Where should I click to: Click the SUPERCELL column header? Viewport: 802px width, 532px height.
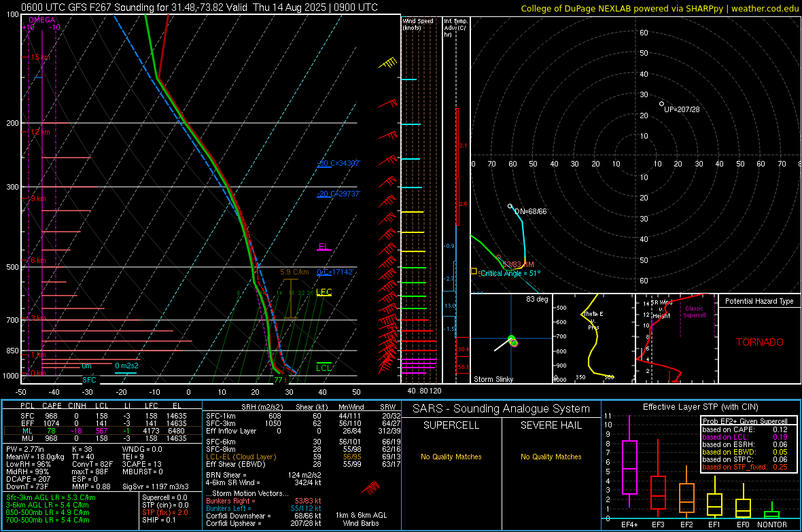pyautogui.click(x=451, y=425)
